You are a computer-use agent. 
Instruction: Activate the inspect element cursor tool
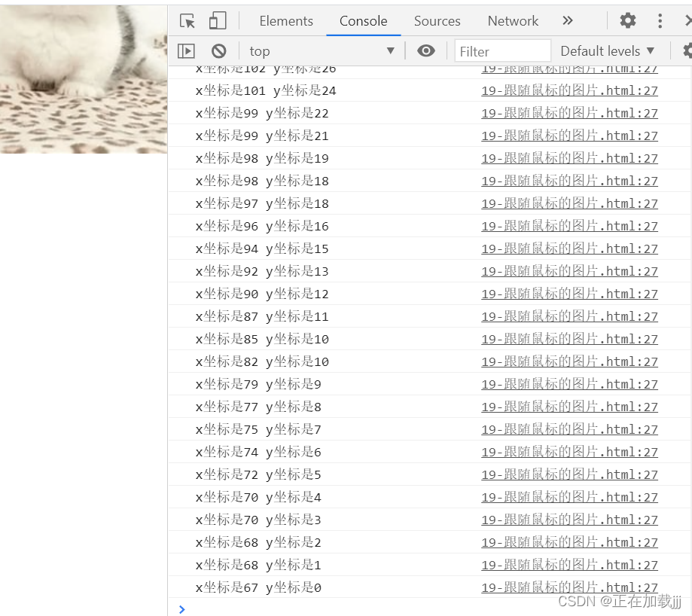click(x=187, y=21)
